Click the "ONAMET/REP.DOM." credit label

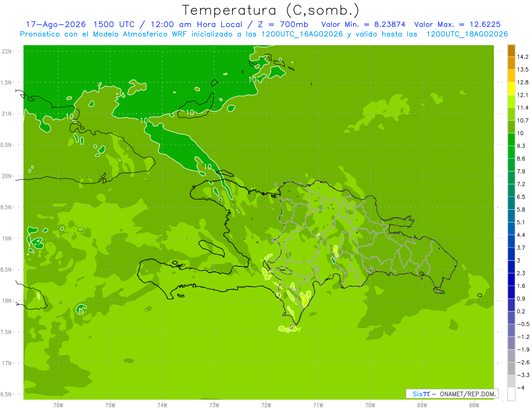(469, 394)
